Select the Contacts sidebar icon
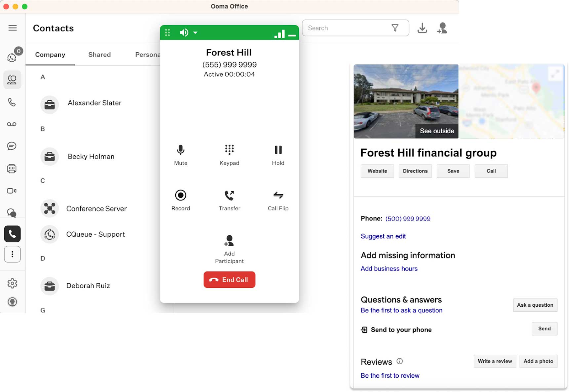 (x=12, y=80)
